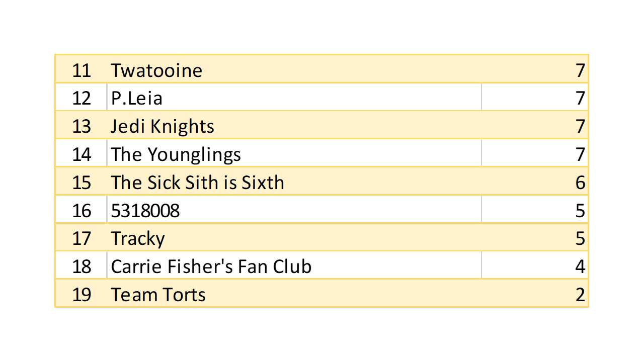The width and height of the screenshot is (644, 362).
Task: Select rank number 18 cell
Action: point(82,266)
